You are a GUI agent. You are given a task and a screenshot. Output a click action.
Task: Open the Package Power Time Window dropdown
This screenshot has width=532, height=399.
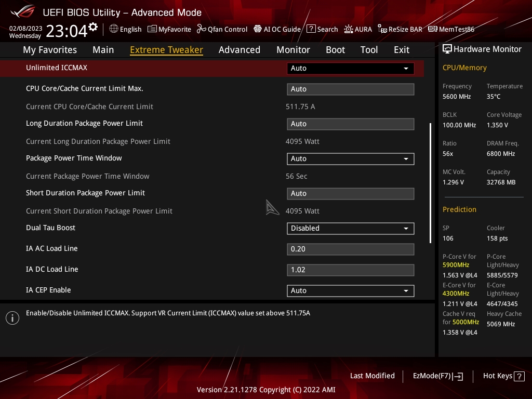coord(350,158)
